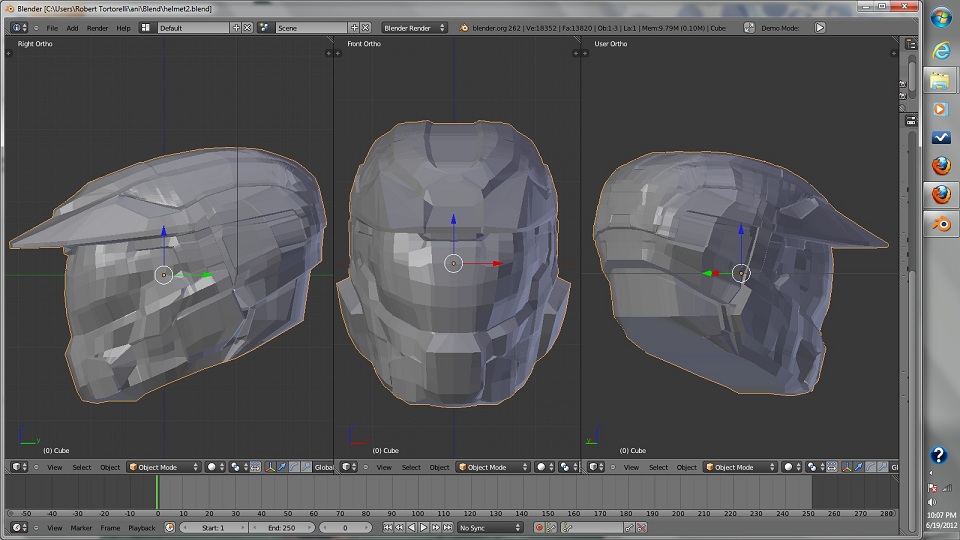960x540 pixels.
Task: Open Select menu in Front Ortho viewport
Action: click(411, 467)
